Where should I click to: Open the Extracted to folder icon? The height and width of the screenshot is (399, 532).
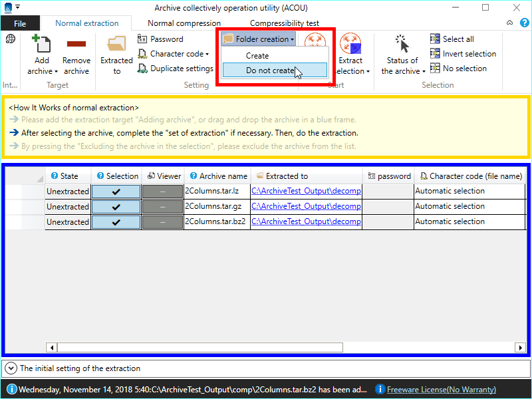pos(117,45)
